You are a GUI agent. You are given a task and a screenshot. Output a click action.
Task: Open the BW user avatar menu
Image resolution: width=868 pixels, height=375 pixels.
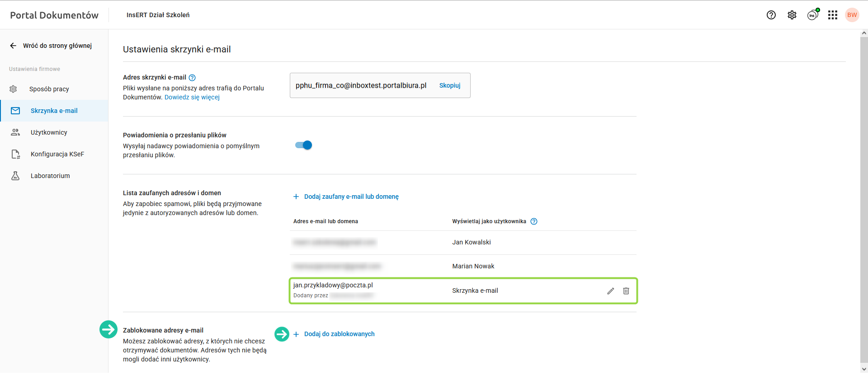click(852, 15)
